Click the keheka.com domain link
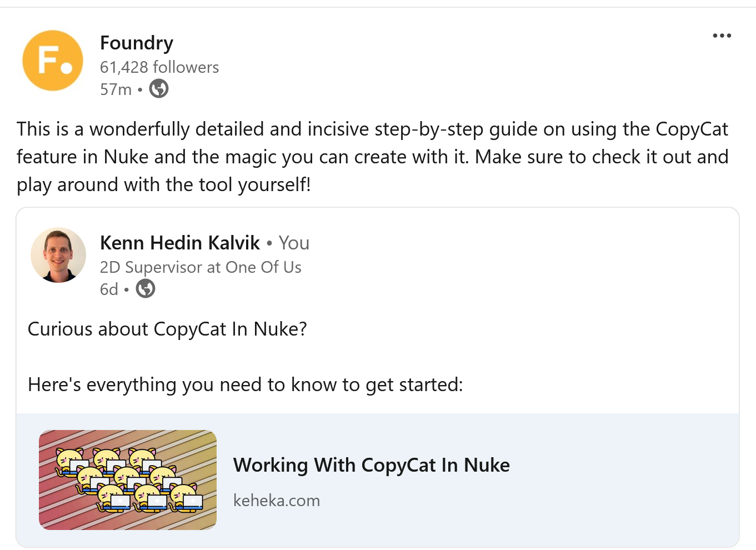 (277, 501)
